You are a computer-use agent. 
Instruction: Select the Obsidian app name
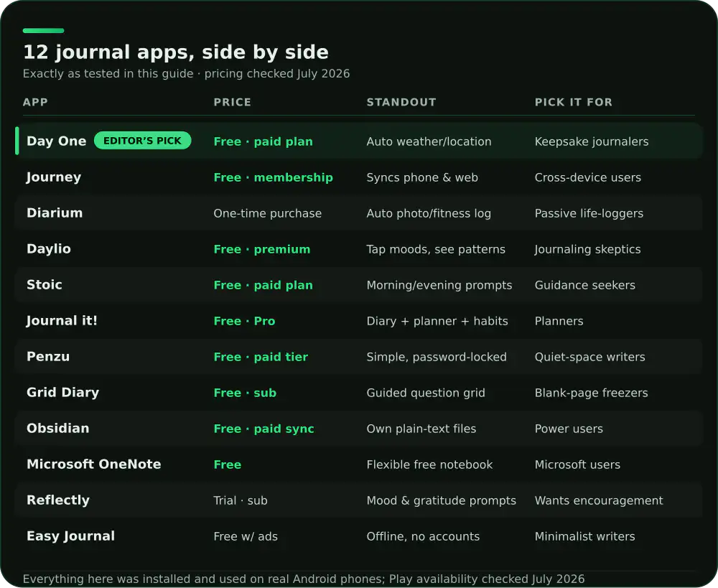pos(57,428)
